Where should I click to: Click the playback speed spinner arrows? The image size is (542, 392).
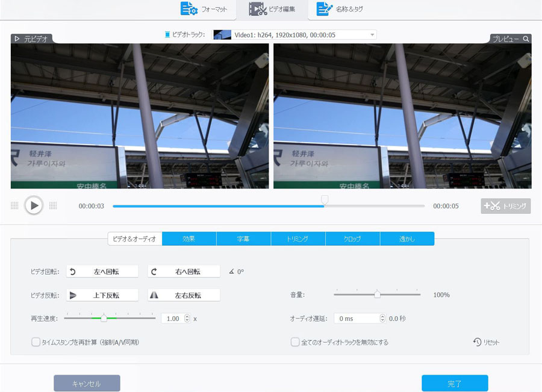pos(187,319)
